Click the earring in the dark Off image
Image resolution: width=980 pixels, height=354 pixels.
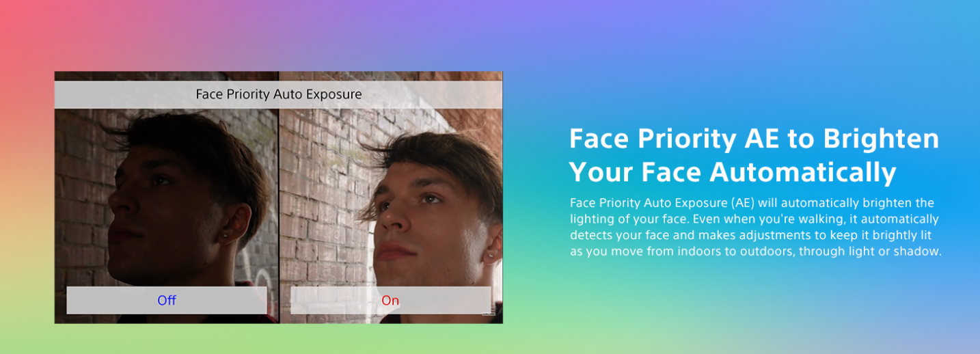click(224, 236)
